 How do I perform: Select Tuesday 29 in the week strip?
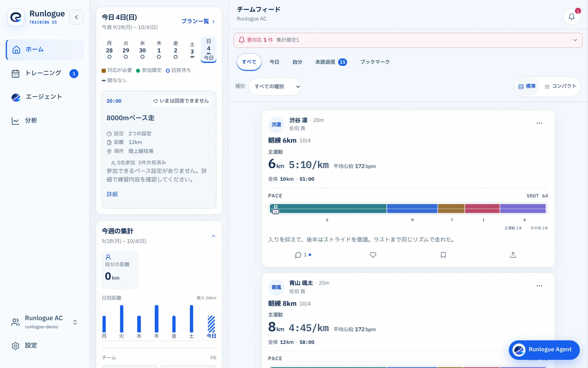click(x=126, y=50)
